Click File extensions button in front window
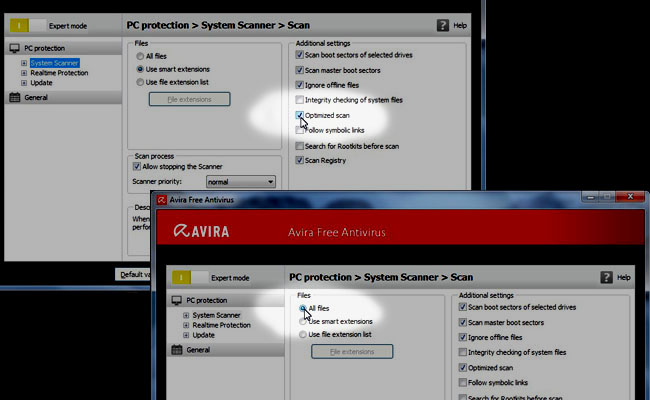The image size is (650, 400). 352,352
